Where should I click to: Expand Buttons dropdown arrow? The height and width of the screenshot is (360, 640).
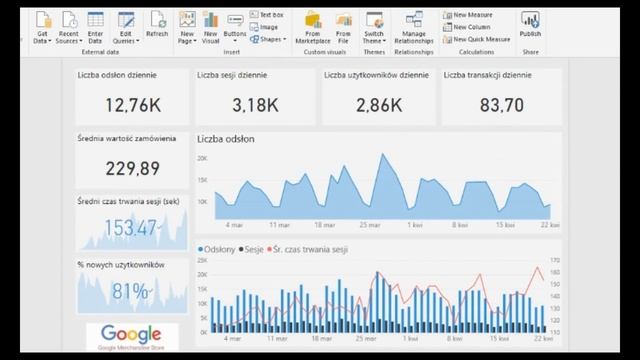[235, 42]
